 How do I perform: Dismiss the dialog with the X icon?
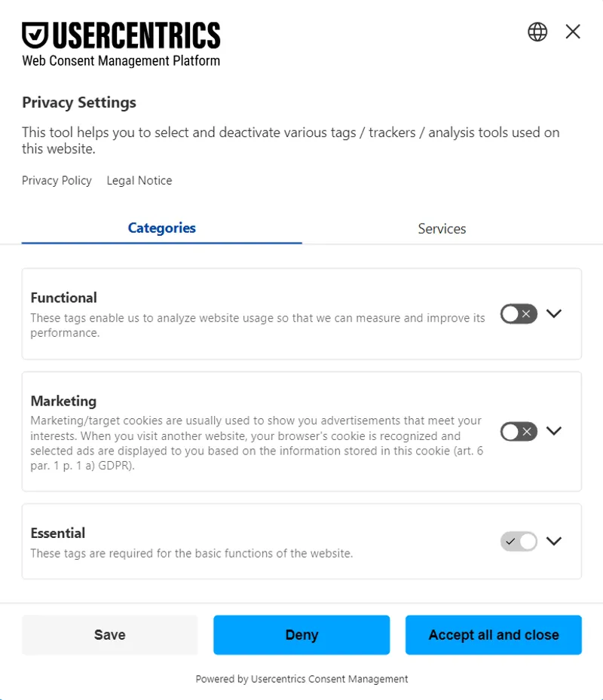(x=573, y=32)
